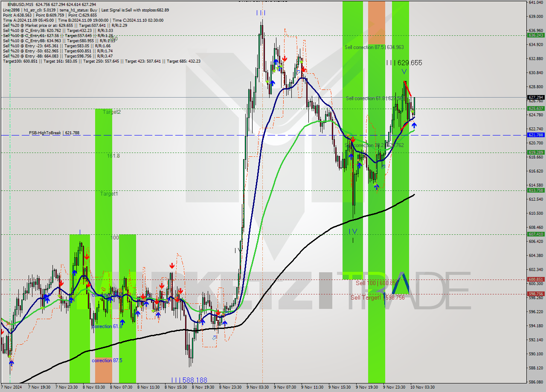
Task: Click the '9 Nov 03:30' time axis label
Action: pyautogui.click(x=258, y=387)
